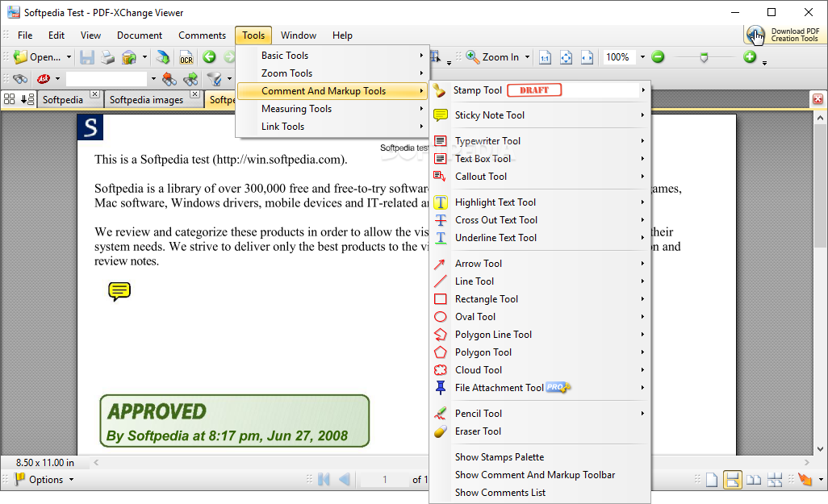Click Show Stamps Palette
The width and height of the screenshot is (828, 504).
point(499,457)
